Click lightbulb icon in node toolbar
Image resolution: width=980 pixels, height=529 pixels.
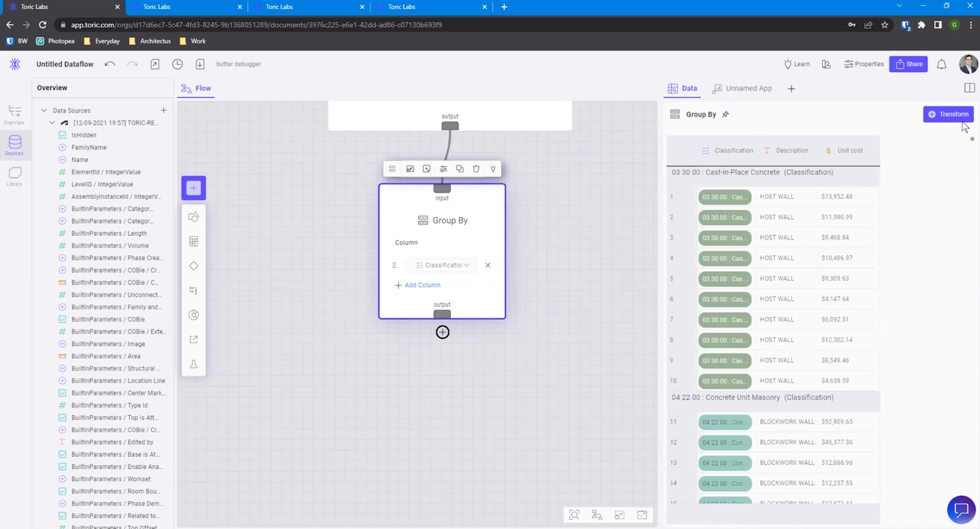coord(492,168)
